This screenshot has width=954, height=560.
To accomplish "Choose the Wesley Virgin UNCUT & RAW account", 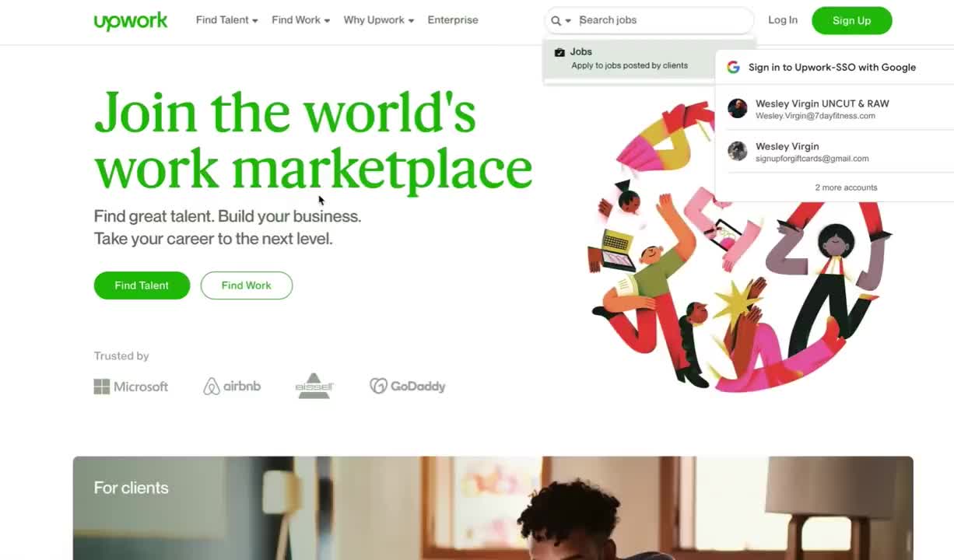I will [x=834, y=109].
